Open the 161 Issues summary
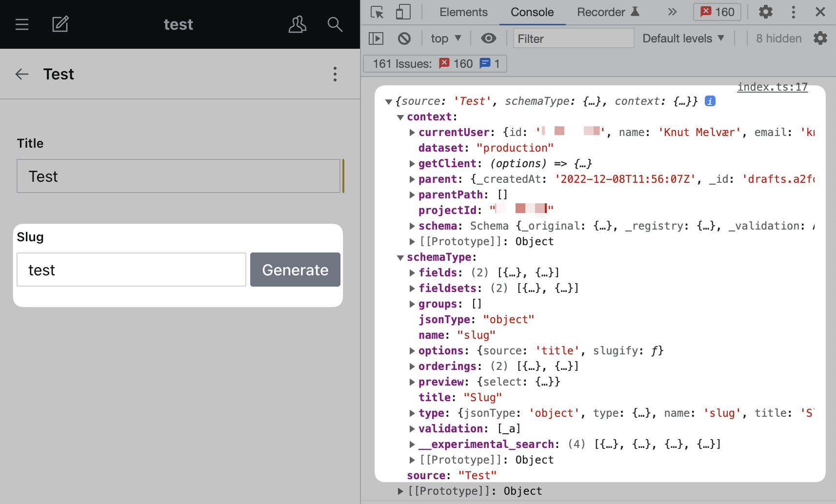This screenshot has height=504, width=836. point(435,64)
